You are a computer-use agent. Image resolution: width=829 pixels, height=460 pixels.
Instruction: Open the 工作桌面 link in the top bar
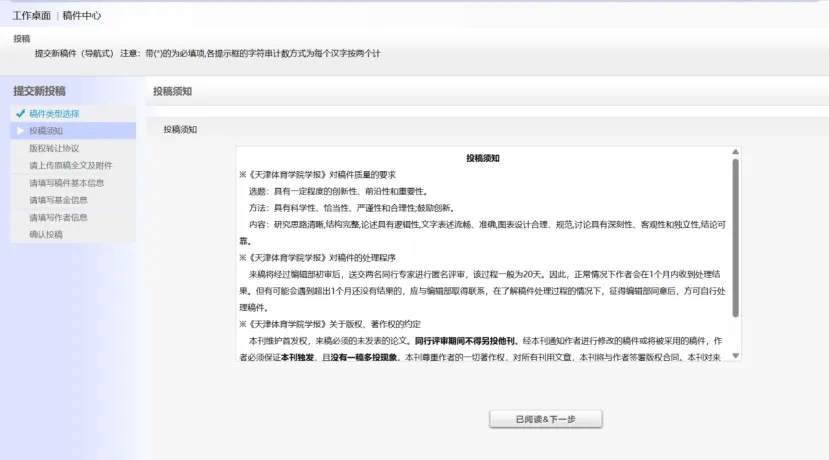31,16
